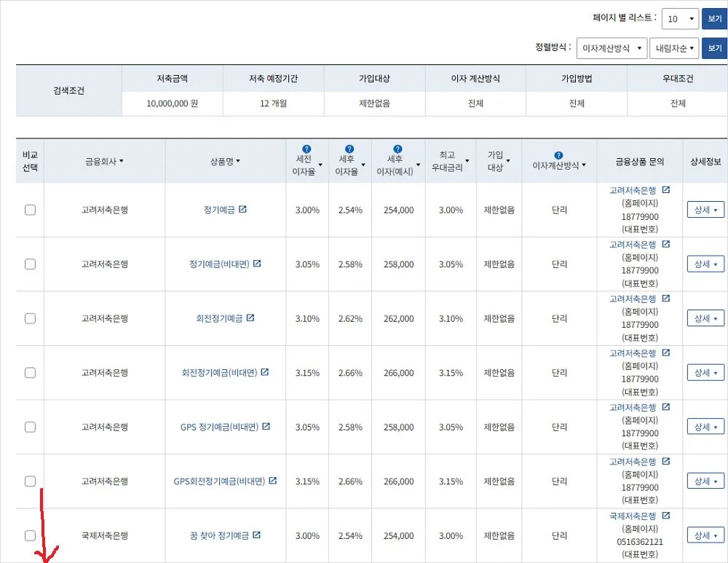Open 정기예금(비대면) product link
This screenshot has width=728, height=563.
coord(219,264)
